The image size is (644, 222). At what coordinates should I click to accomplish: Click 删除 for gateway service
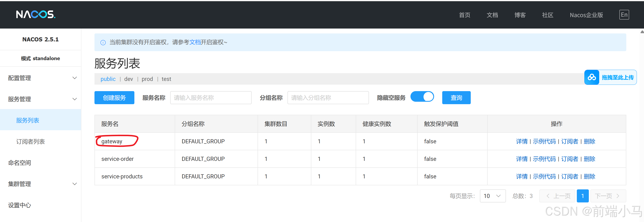589,141
